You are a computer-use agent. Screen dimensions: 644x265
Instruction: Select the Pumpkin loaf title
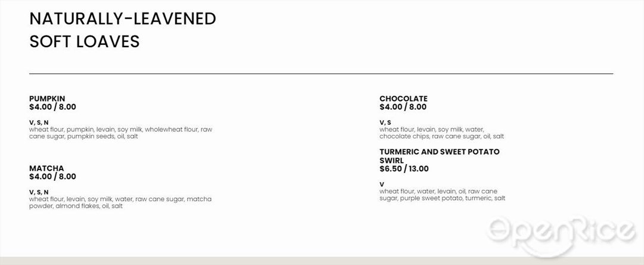[47, 98]
